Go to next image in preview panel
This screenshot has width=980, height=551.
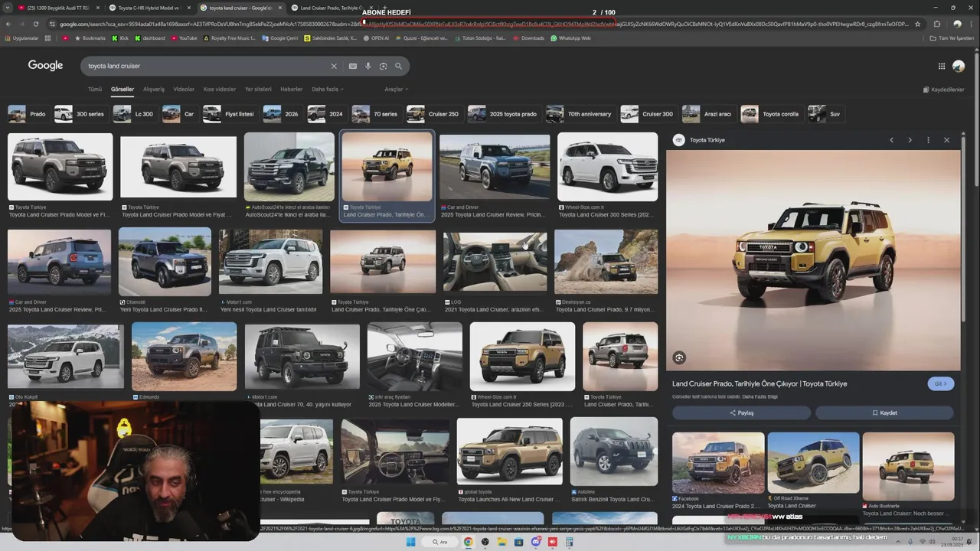pos(910,140)
